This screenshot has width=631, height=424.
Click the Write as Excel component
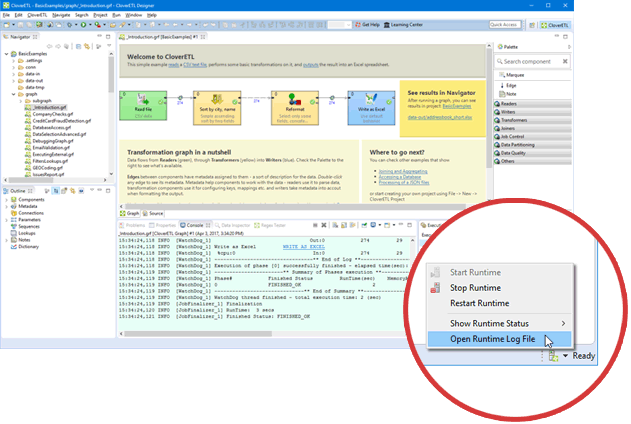[x=371, y=108]
